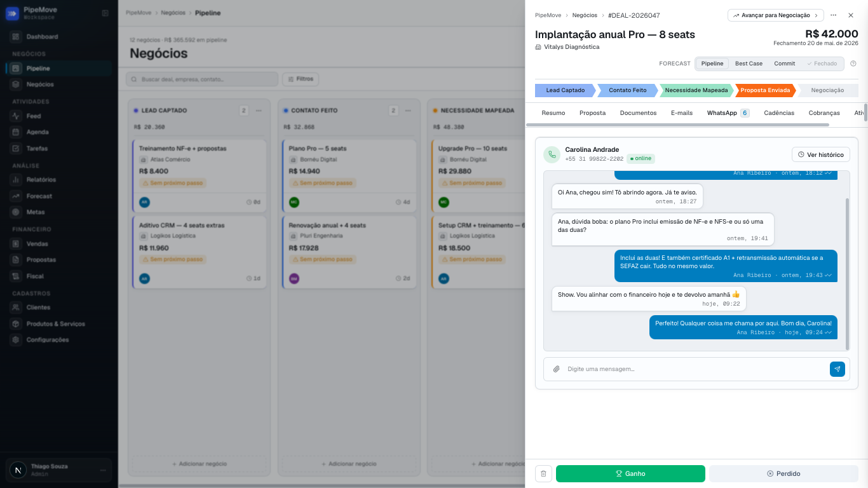Click the forecast help question icon
Screen dimensions: 868x488
853,64
